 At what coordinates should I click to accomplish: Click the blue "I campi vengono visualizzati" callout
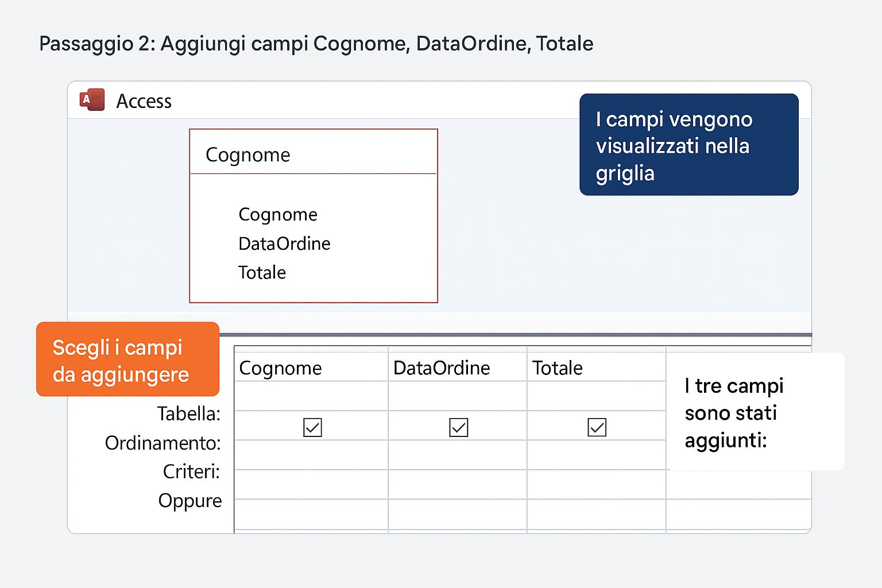[x=688, y=145]
